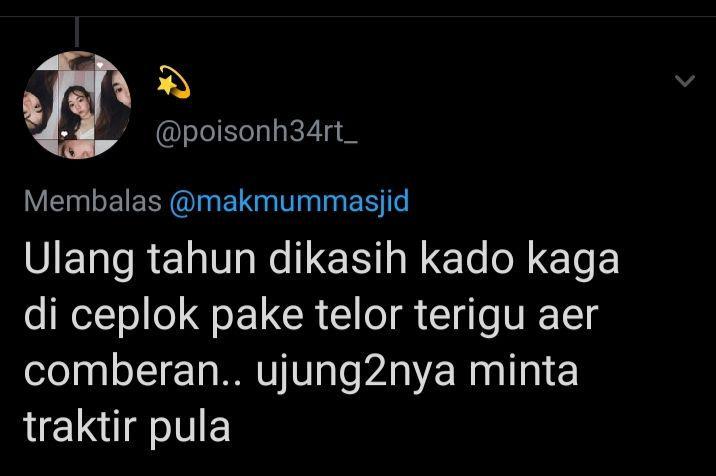Tap the bottom face tile in the avatar
This screenshot has width=716, height=476.
[76, 149]
